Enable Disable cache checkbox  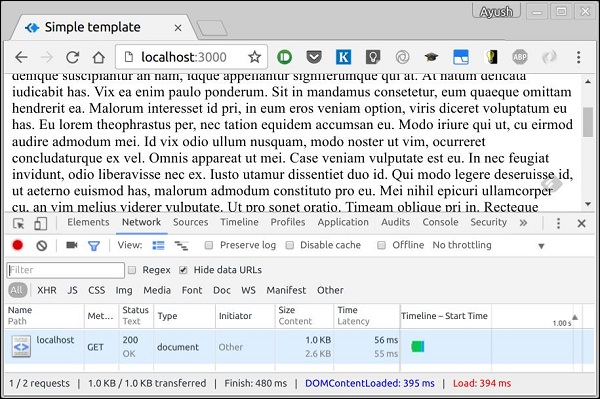tap(290, 245)
